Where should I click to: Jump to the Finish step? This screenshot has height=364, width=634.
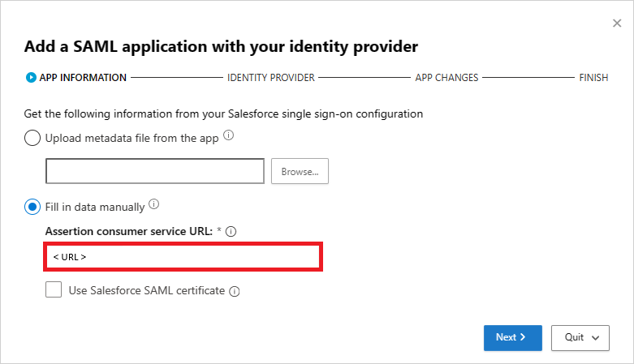(x=593, y=78)
